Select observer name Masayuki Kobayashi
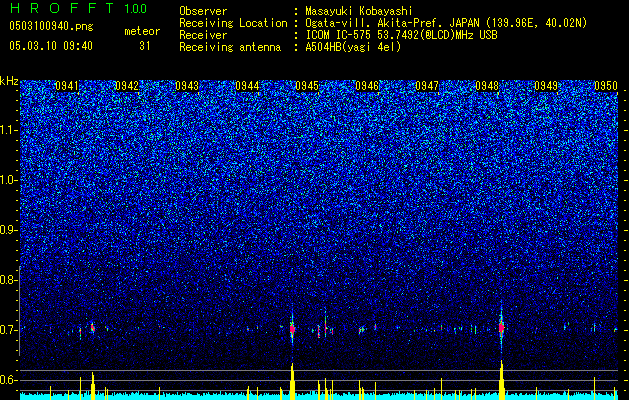The image size is (629, 400). (x=358, y=11)
